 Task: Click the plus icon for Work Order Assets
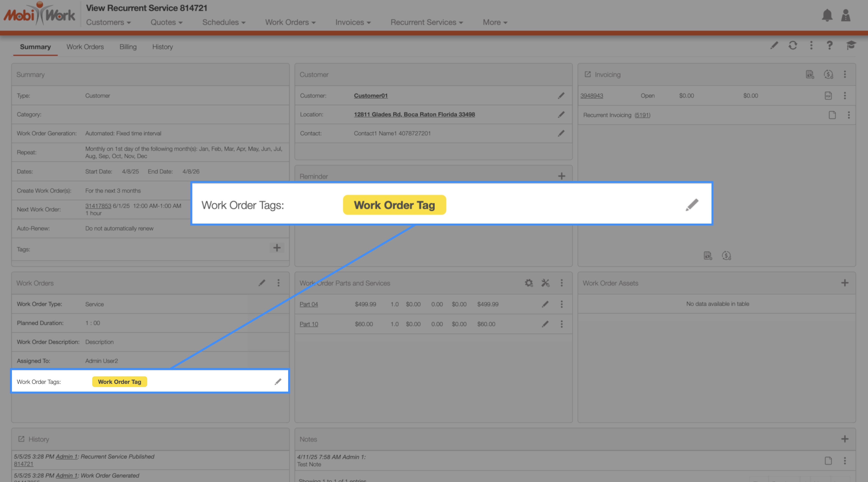[844, 283]
